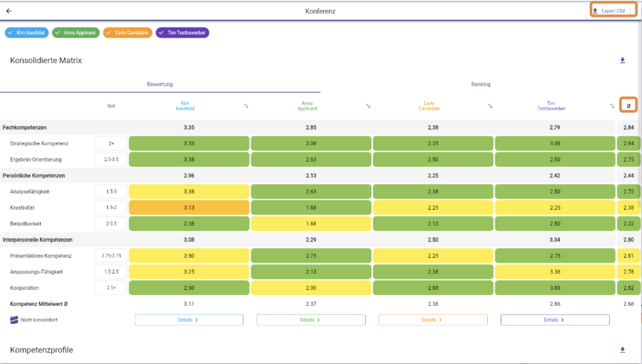Screen dimensions: 642x364
Task: Deselect the Tim Testbewerber chip
Action: pyautogui.click(x=182, y=33)
